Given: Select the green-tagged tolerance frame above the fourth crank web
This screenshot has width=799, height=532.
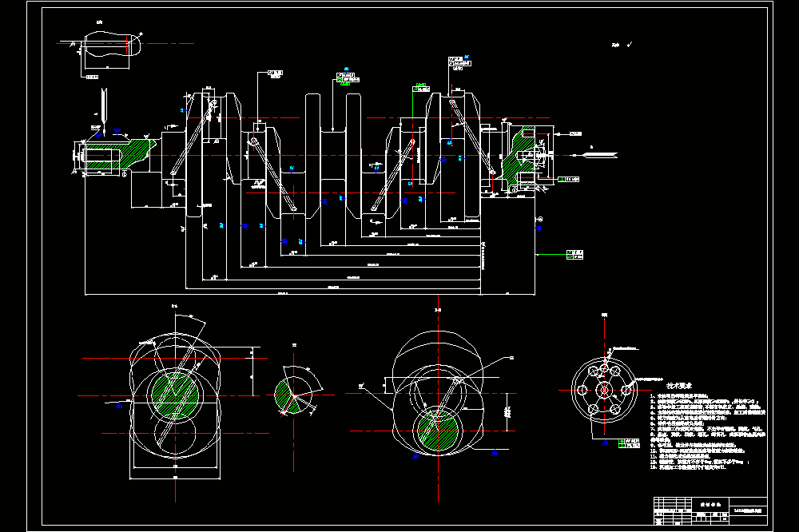Looking at the screenshot, I should coord(421,89).
